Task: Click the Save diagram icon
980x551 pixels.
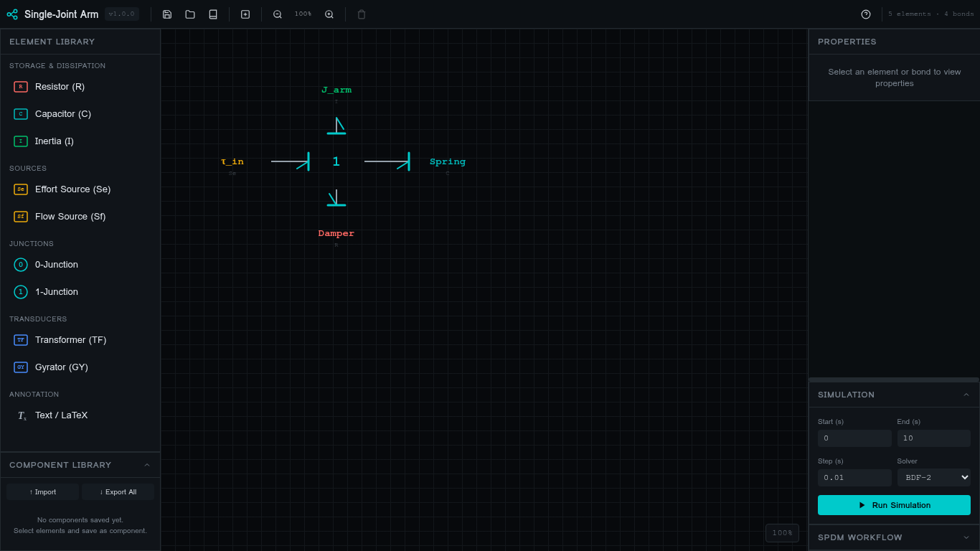Action: [x=167, y=14]
